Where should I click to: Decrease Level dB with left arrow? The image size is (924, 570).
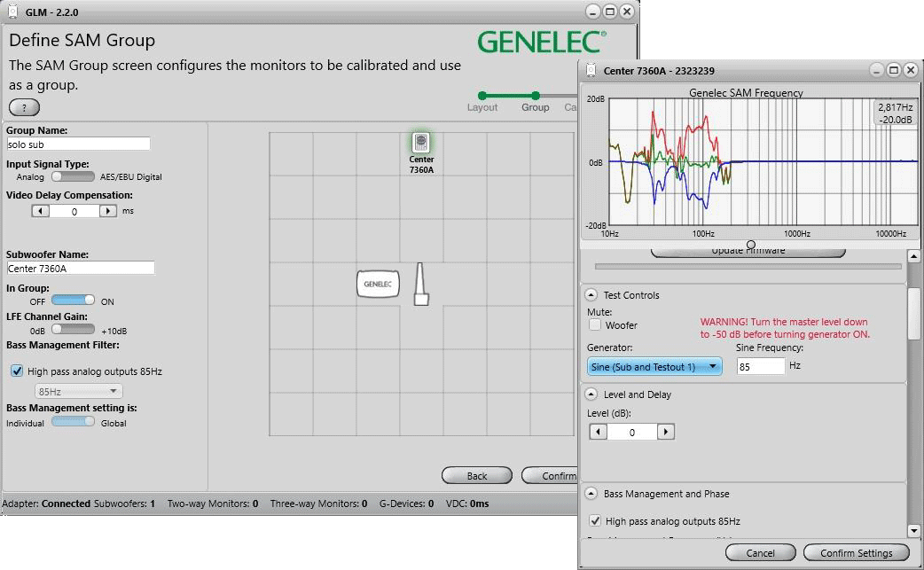598,432
